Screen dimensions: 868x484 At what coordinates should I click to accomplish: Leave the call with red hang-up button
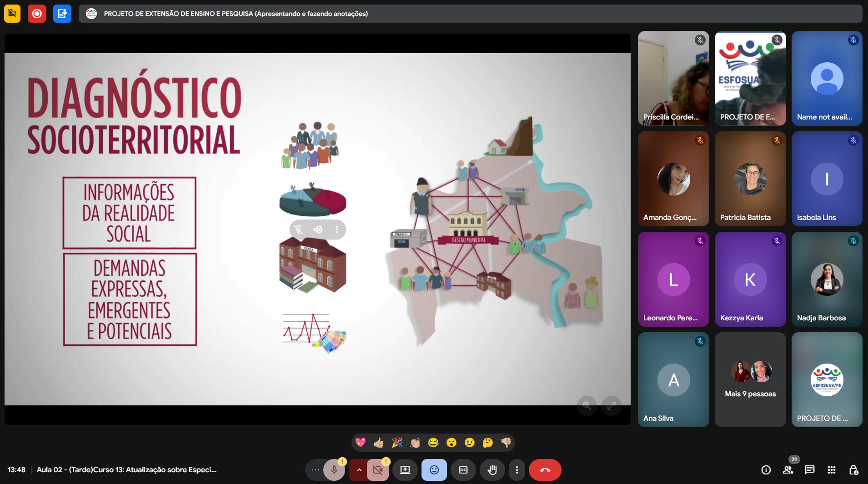[x=545, y=470]
